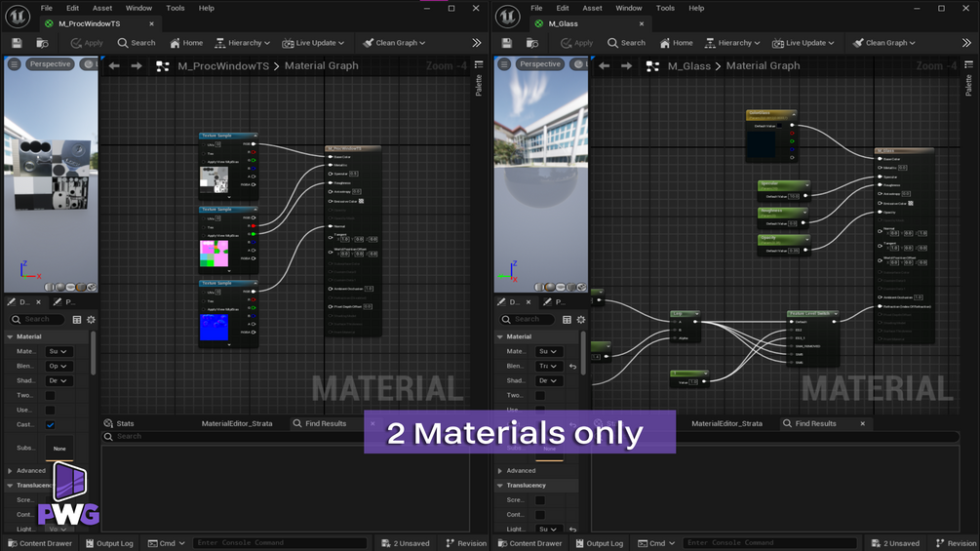Open Perspective view mode in the M_Glass preview

click(540, 63)
